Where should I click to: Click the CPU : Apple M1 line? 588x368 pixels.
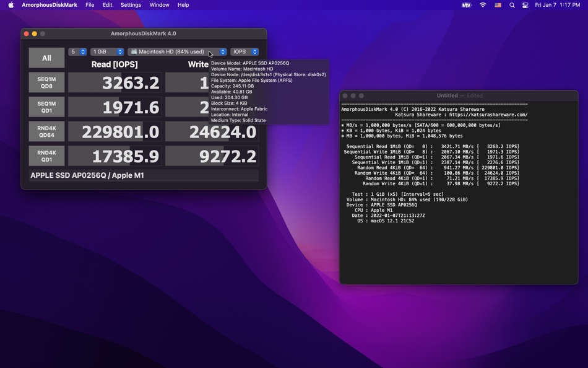(373, 210)
